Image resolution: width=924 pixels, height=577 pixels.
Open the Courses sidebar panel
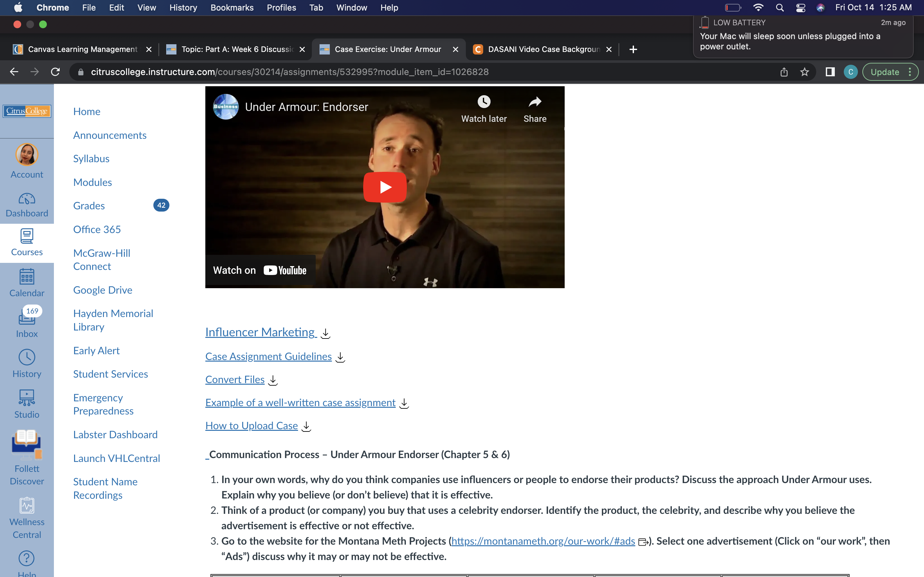[x=27, y=242]
